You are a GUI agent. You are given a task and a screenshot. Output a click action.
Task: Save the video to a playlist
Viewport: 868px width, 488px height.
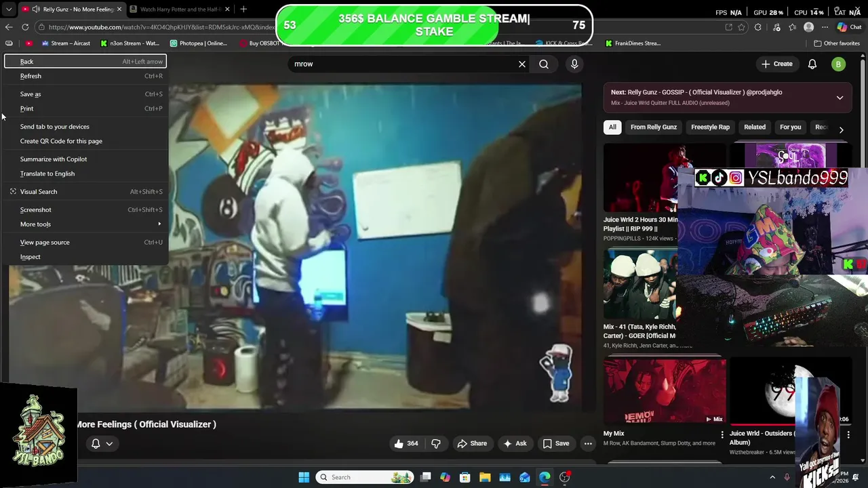point(556,443)
